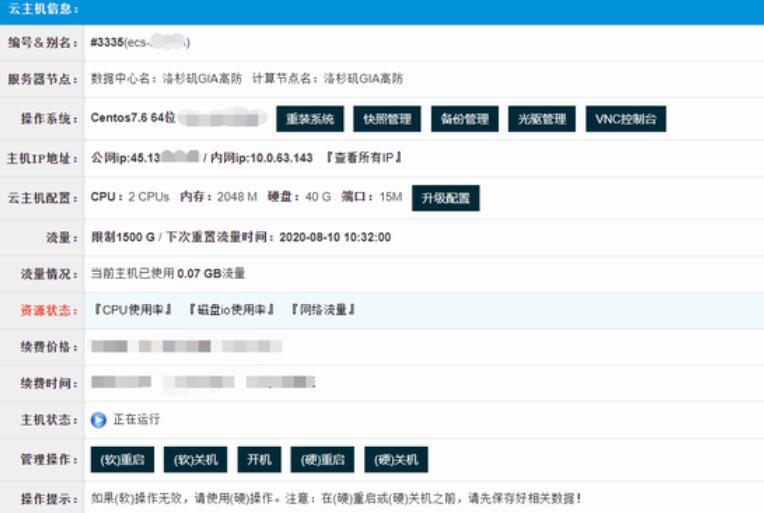Select the 2048 M memory value
Image resolution: width=764 pixels, height=513 pixels.
coord(237,197)
